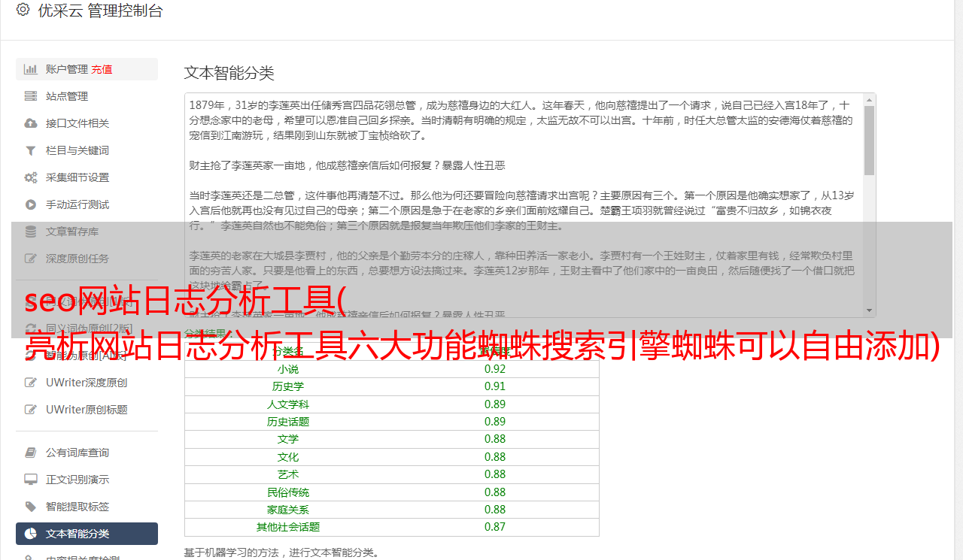The height and width of the screenshot is (560, 963).
Task: Click the cloud download icon for 接口文件相关
Action: pyautogui.click(x=31, y=123)
